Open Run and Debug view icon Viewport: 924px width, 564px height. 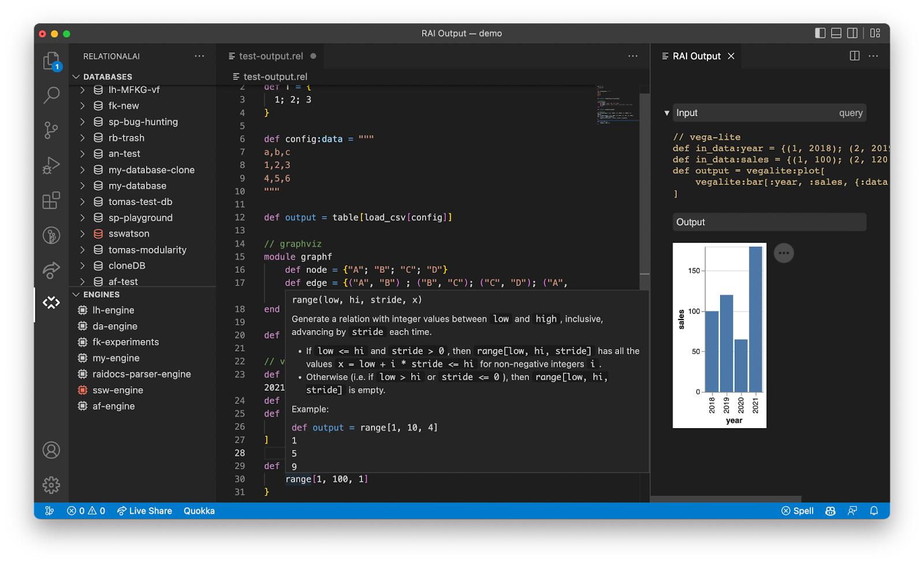click(x=51, y=165)
